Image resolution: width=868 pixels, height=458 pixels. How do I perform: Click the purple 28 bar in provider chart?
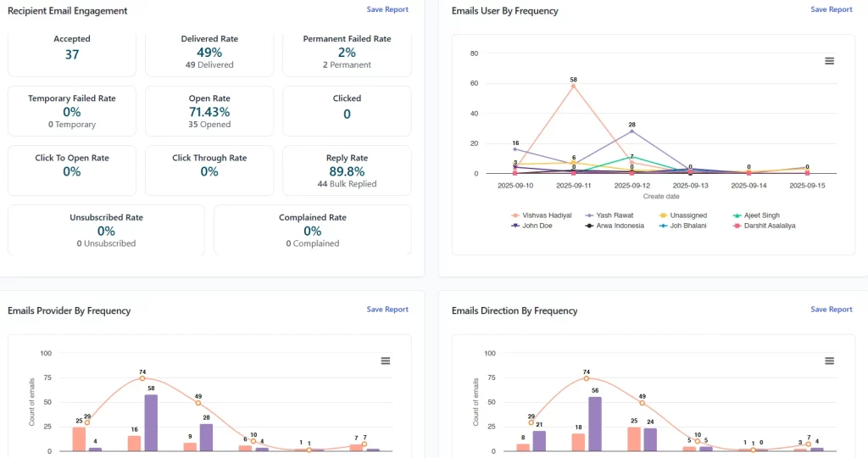pyautogui.click(x=207, y=438)
